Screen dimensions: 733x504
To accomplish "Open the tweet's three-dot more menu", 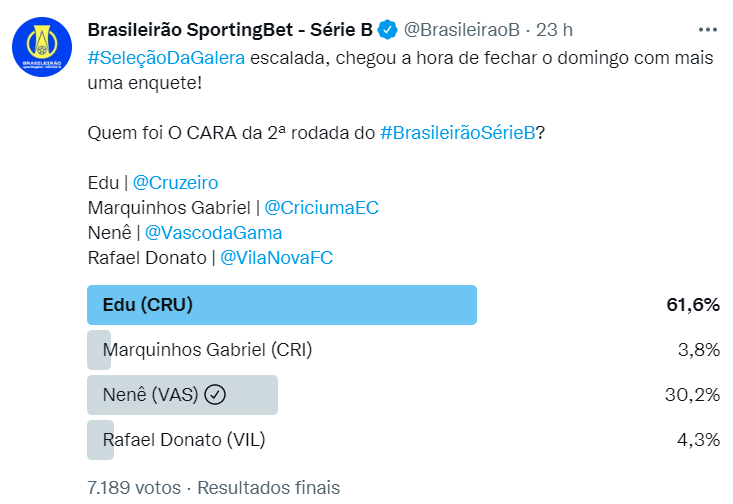I will pyautogui.click(x=708, y=29).
